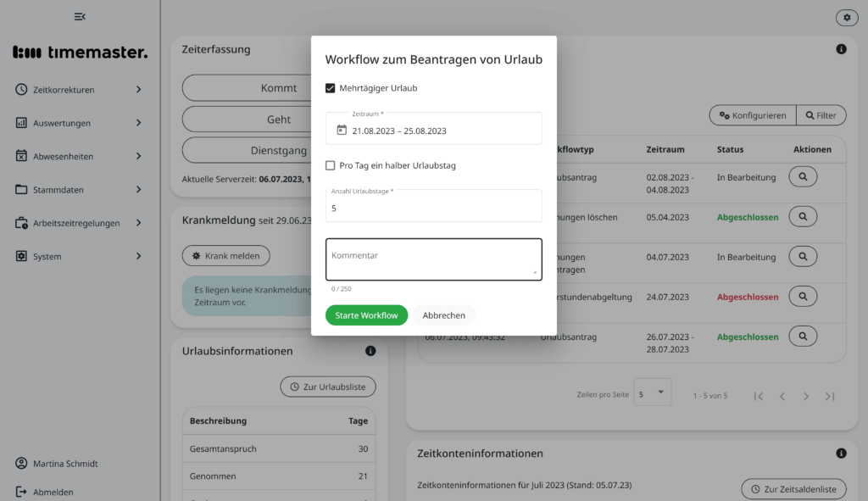
Task: Click the Starte Workflow button
Action: point(366,315)
